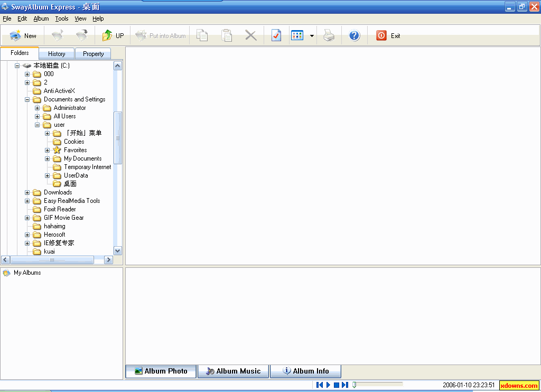Select the Foxit Reader folder
Viewport: 541px width, 392px height.
tap(60, 209)
